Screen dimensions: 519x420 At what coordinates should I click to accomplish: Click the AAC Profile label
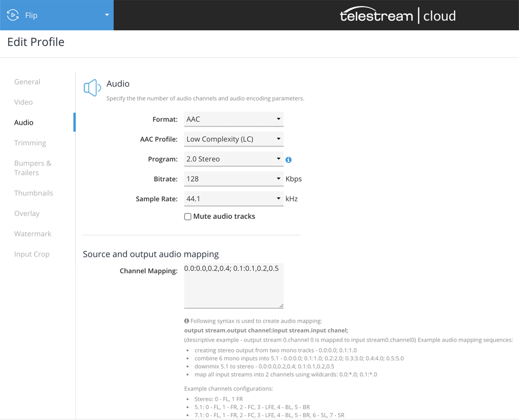pyautogui.click(x=159, y=139)
